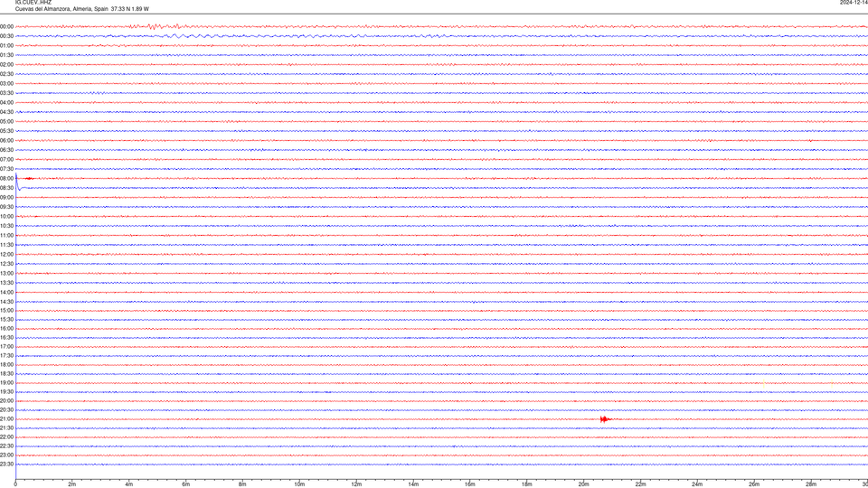
Task: Select the 01:30 trace time label
Action: pyautogui.click(x=6, y=55)
